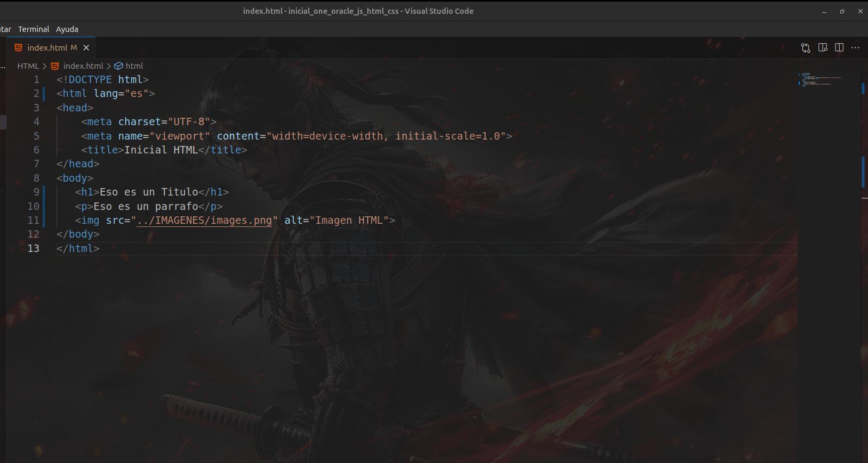Click the closing </html> tag on line 13
The image size is (868, 463).
point(78,248)
